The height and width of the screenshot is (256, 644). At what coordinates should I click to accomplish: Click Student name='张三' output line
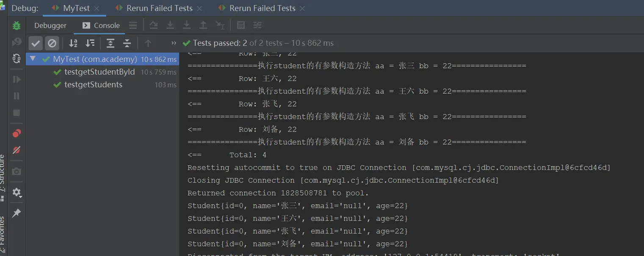click(x=298, y=206)
